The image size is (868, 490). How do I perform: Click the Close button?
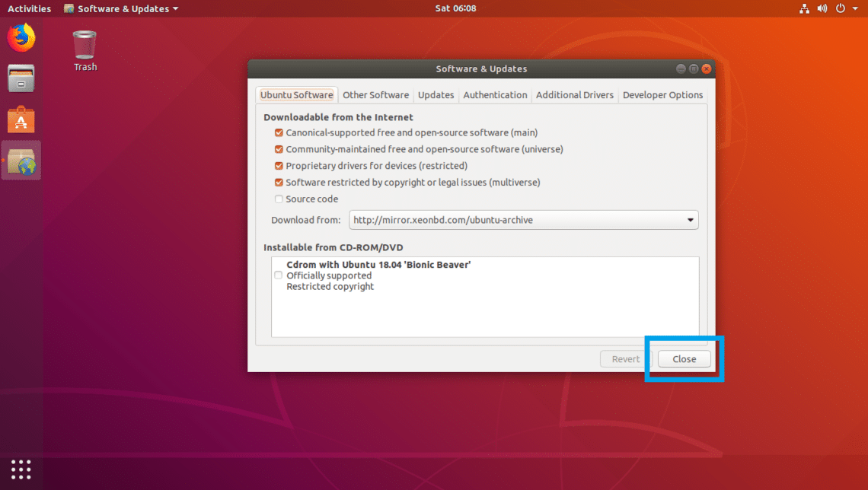point(685,359)
